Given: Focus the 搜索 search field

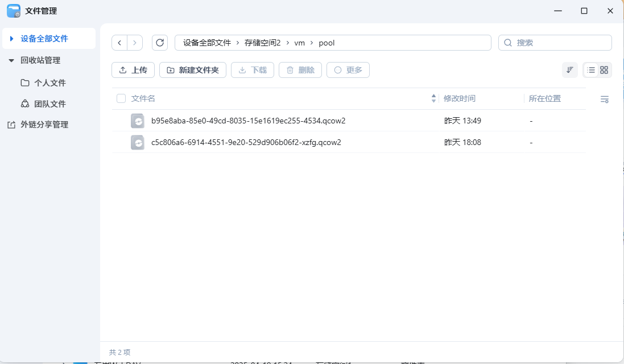Looking at the screenshot, I should [555, 43].
